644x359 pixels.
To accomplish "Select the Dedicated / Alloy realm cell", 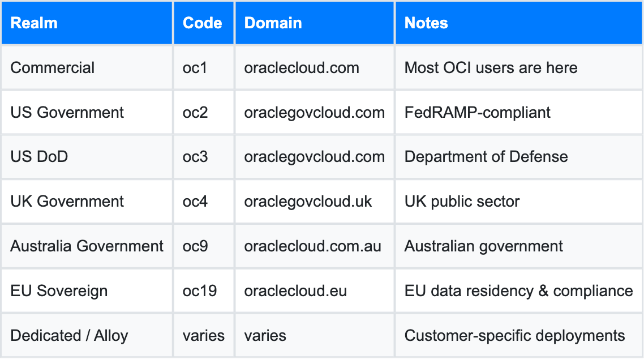I will (x=87, y=336).
